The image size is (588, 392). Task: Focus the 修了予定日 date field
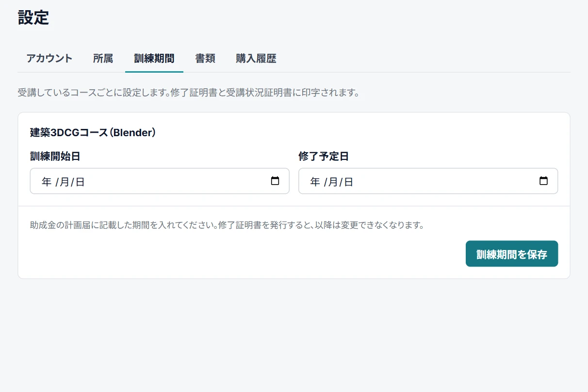[428, 181]
